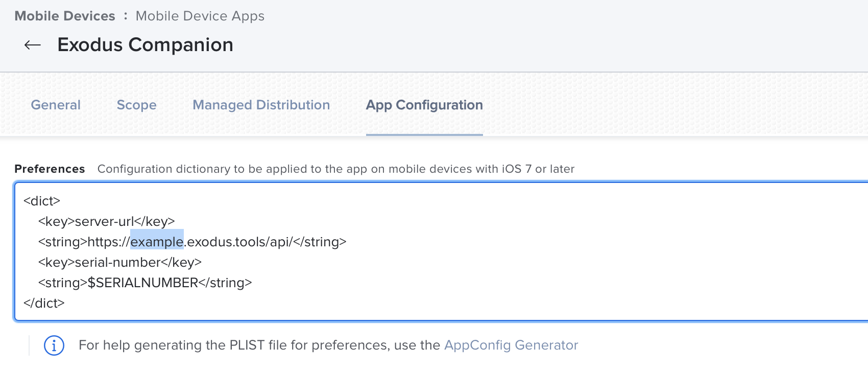Open the Managed Distribution tab
The height and width of the screenshot is (370, 868).
click(261, 105)
